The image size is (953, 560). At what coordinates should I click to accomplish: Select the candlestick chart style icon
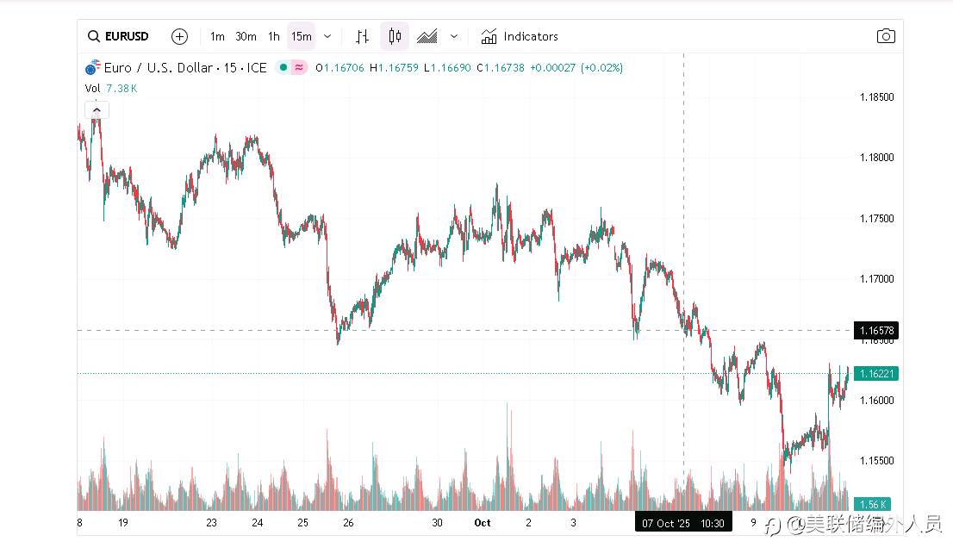pos(395,36)
